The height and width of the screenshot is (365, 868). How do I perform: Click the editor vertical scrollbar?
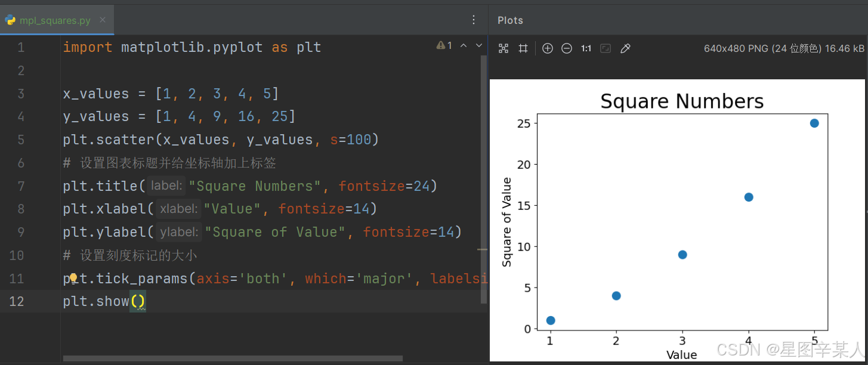tap(484, 179)
